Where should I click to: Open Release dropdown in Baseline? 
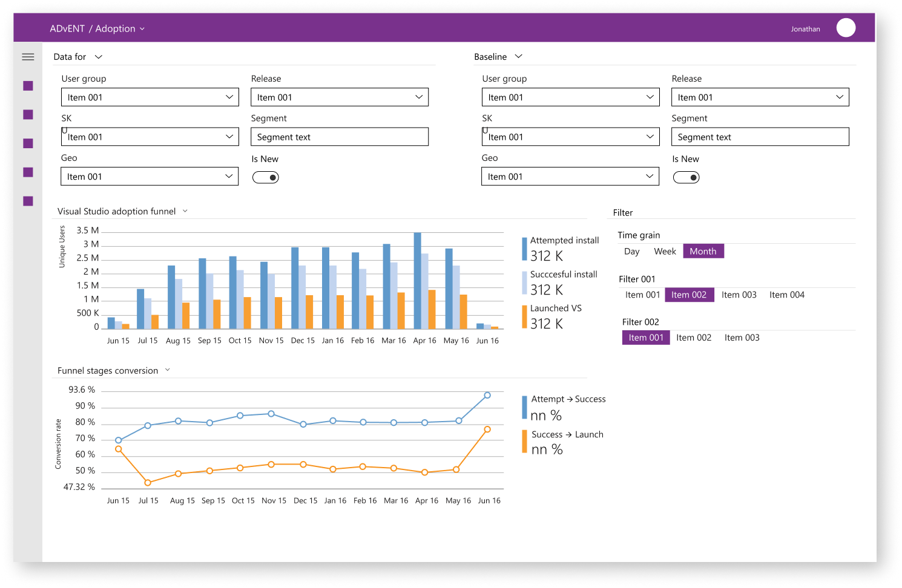click(760, 97)
